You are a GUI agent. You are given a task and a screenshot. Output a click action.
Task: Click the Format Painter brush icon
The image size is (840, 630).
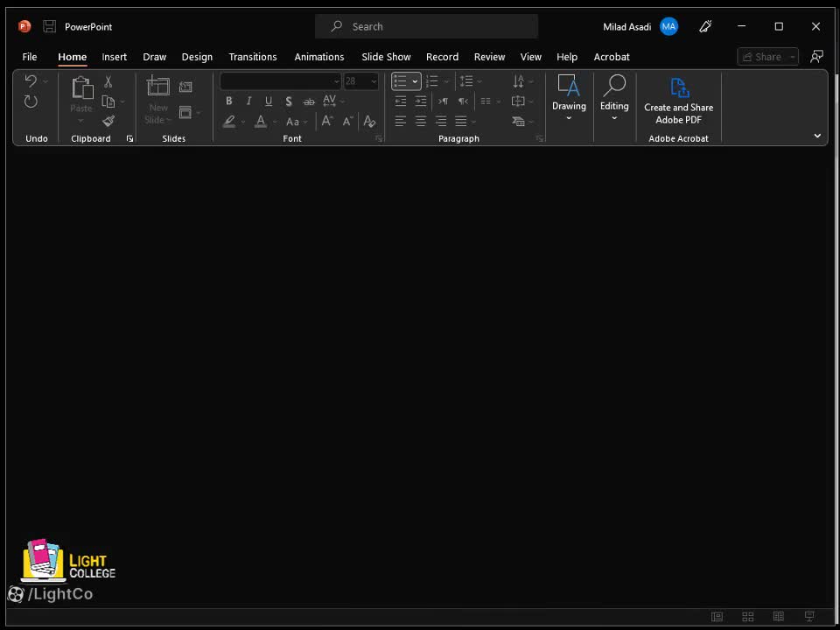[x=108, y=122]
